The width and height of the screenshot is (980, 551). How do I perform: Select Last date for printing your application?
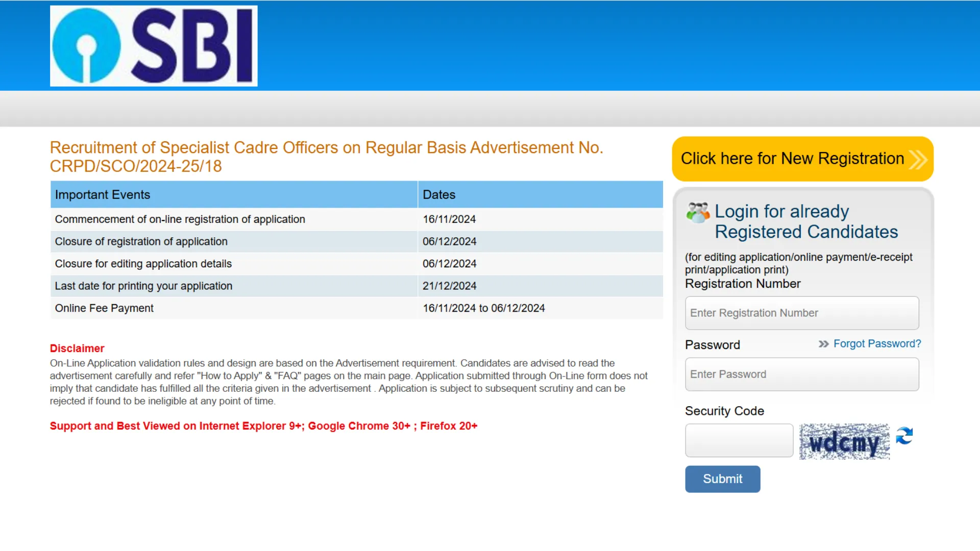(x=143, y=286)
